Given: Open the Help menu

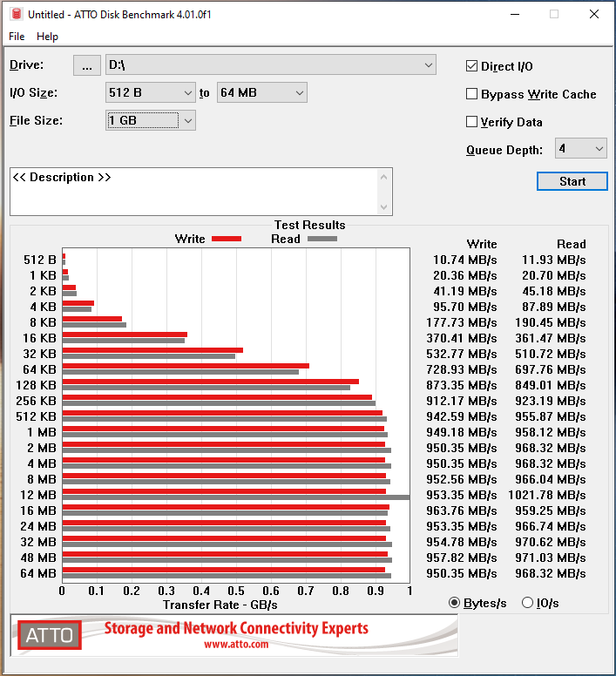Looking at the screenshot, I should tap(47, 37).
